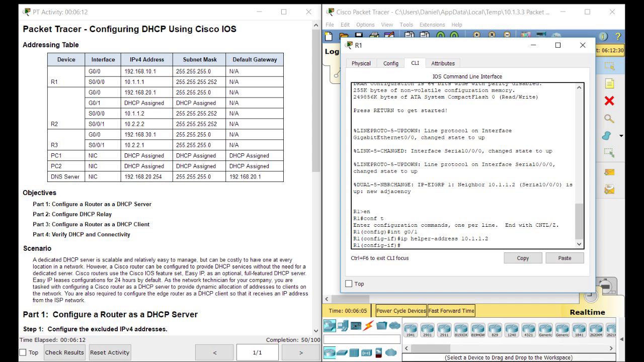Click the Zoom Out toolbar icon
The width and height of the screenshot is (644, 362).
[507, 35]
